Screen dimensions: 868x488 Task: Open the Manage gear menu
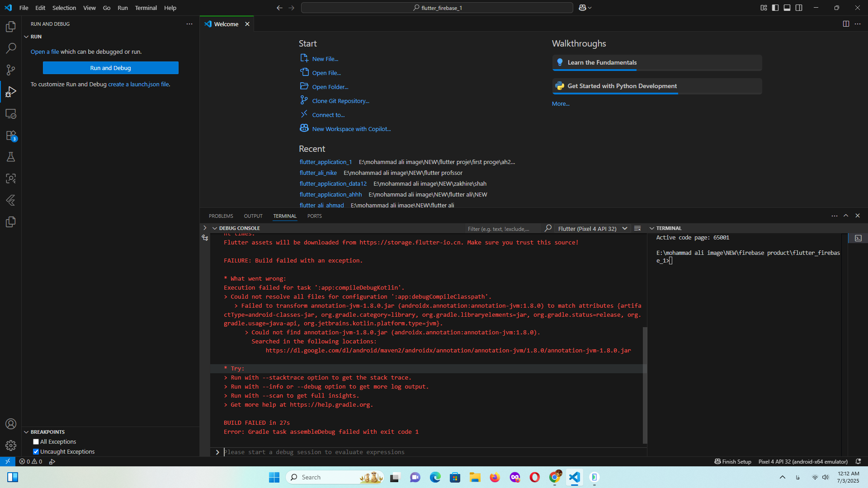point(11,446)
